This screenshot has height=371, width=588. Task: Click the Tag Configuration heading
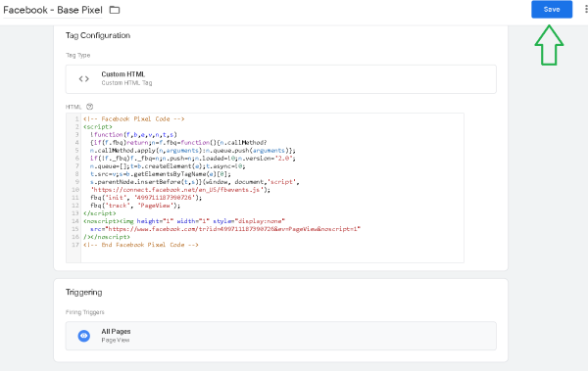tap(98, 35)
